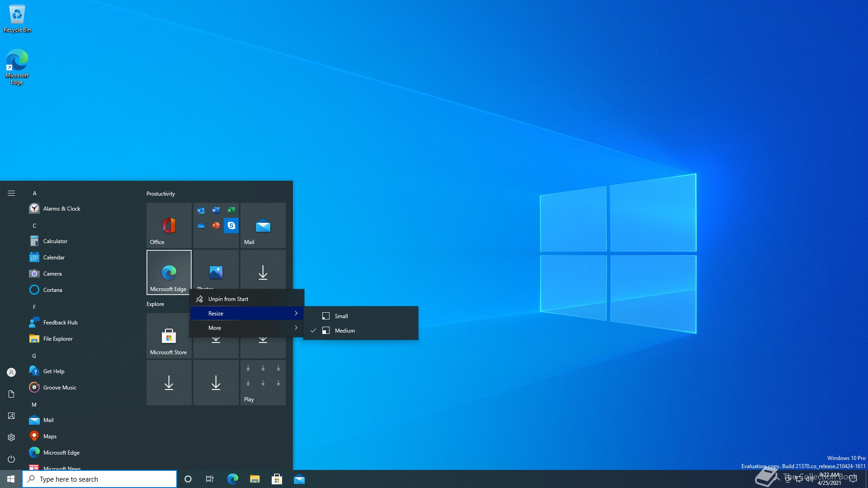Image resolution: width=868 pixels, height=488 pixels.
Task: Click the Microsoft Edge tile
Action: tap(169, 272)
